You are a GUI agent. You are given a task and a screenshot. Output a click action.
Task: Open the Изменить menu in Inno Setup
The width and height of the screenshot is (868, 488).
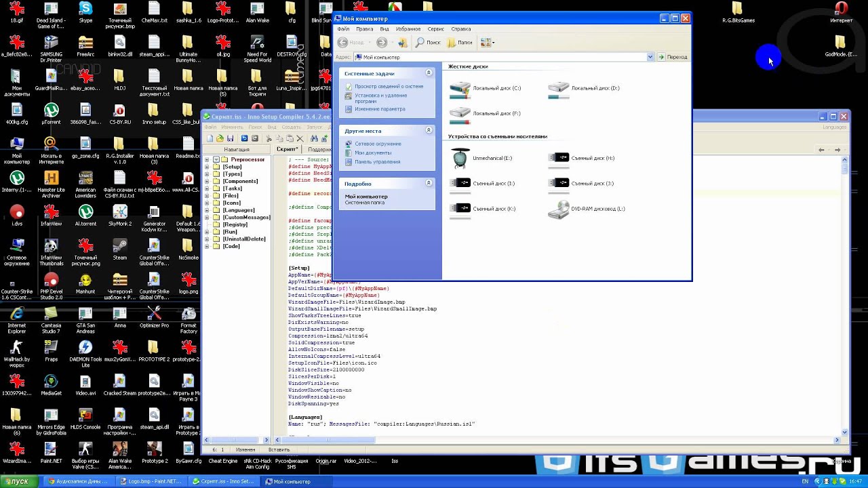point(232,127)
